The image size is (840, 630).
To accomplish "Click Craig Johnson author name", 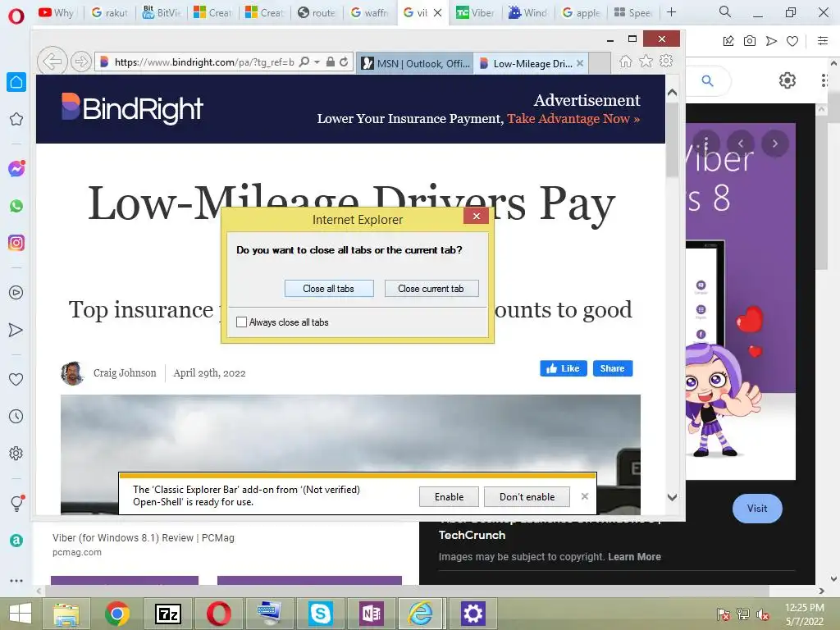I will (125, 373).
